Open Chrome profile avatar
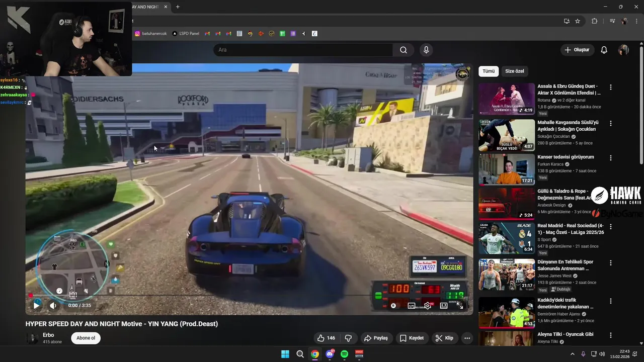This screenshot has height=362, width=644. [x=624, y=21]
